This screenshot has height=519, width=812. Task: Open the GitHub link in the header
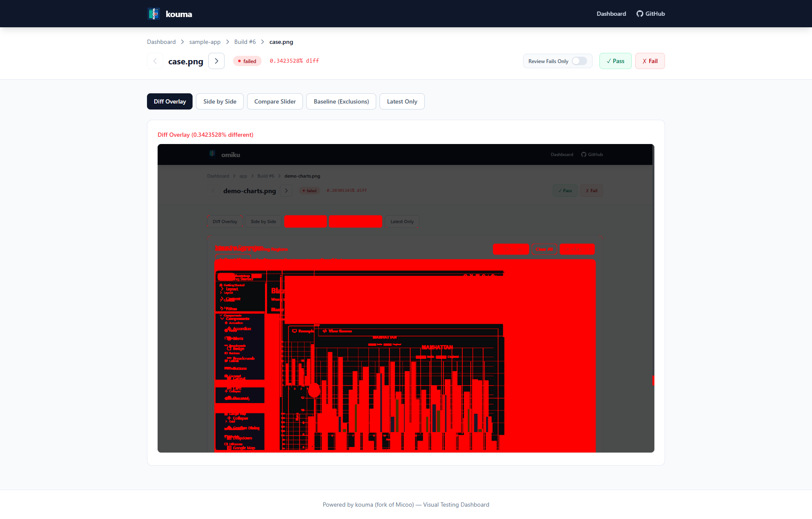pos(651,14)
